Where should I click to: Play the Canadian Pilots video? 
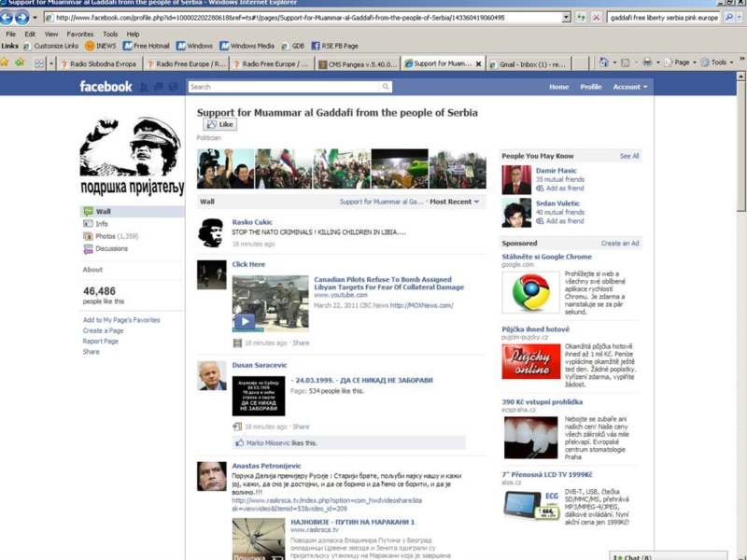(x=244, y=321)
